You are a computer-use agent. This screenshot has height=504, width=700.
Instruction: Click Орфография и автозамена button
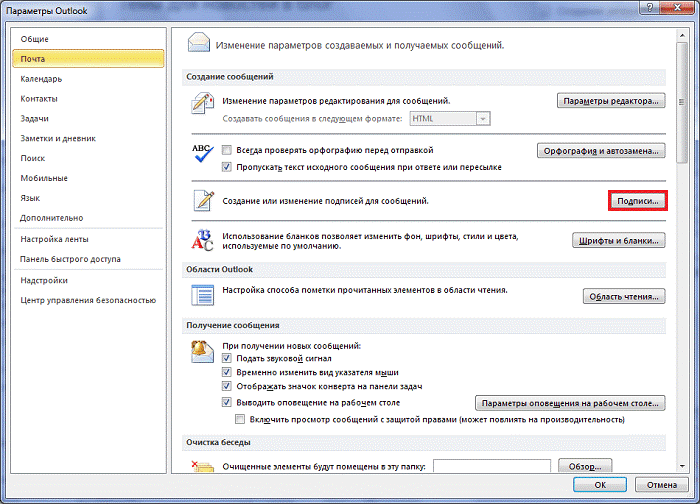(x=601, y=151)
